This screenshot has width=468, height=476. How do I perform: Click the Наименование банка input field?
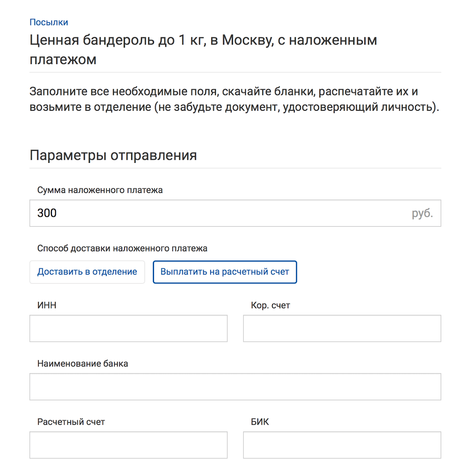coord(235,387)
